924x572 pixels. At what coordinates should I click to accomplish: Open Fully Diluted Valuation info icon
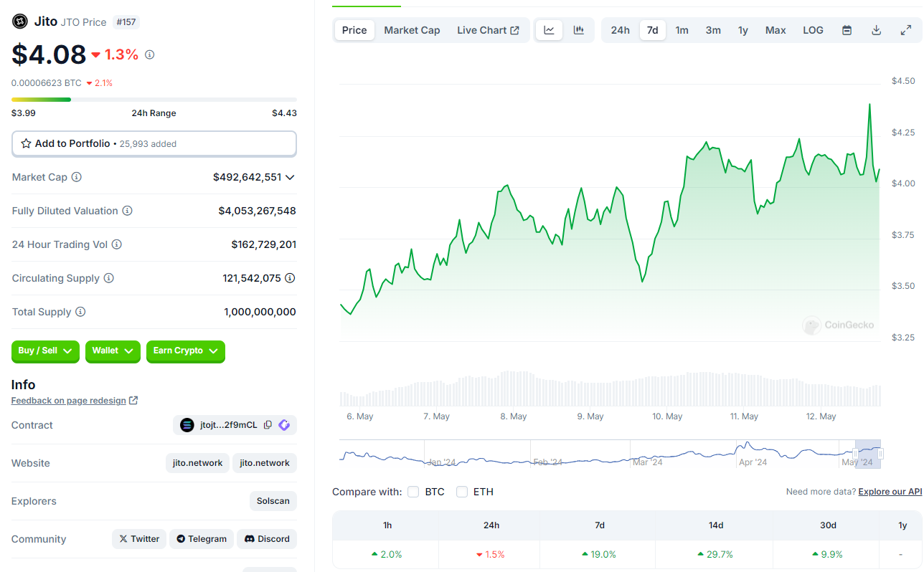tap(127, 211)
